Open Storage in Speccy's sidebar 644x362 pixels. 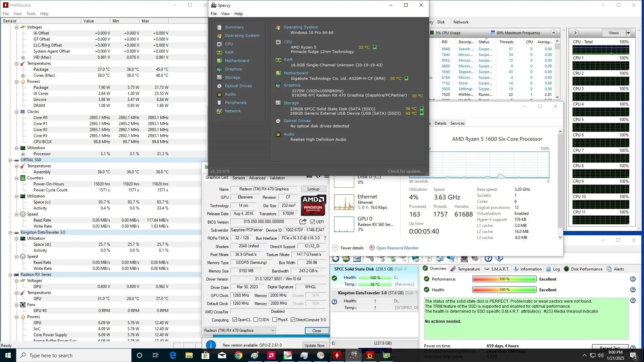(232, 77)
